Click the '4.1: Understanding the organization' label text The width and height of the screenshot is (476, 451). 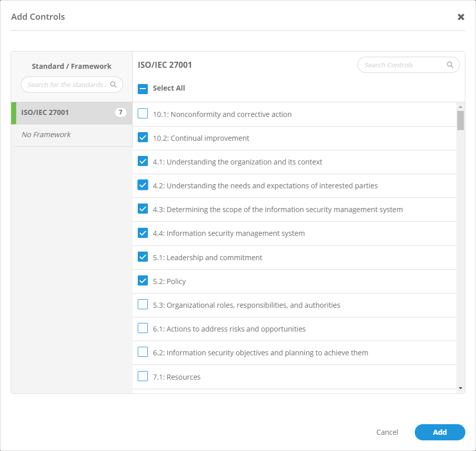pyautogui.click(x=237, y=162)
